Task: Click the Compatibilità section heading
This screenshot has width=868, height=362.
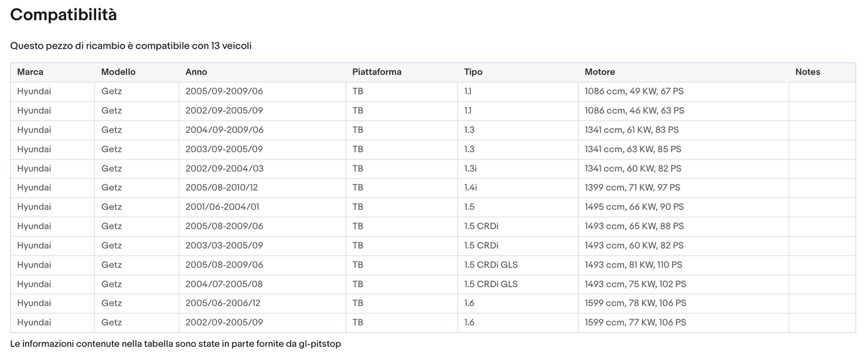Action: (64, 14)
